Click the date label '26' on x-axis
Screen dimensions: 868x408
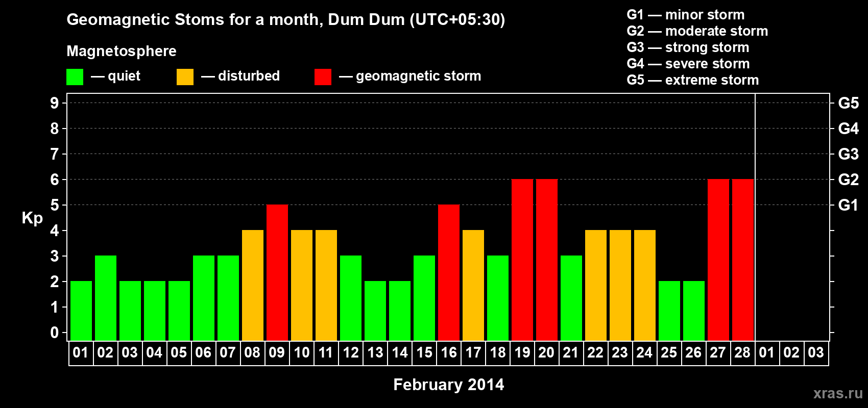693,353
